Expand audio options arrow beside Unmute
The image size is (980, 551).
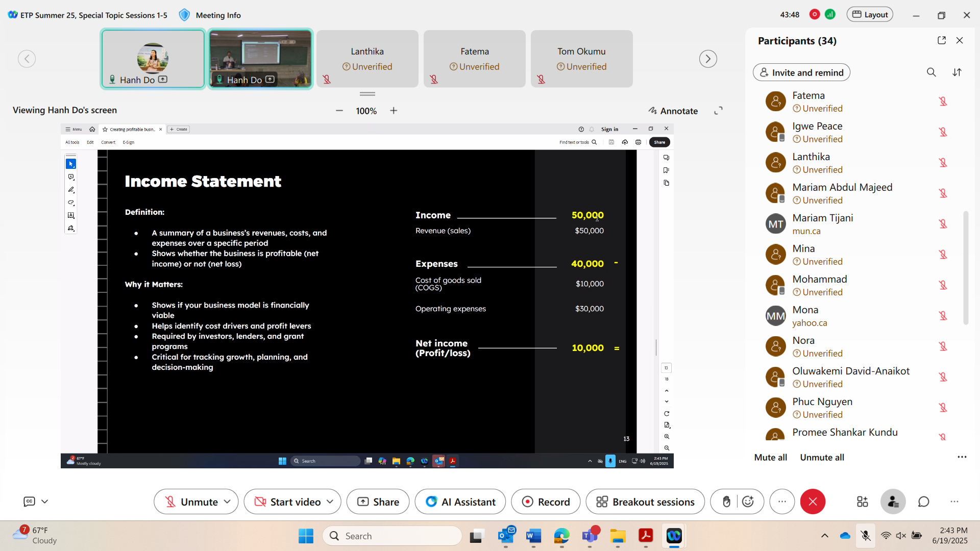click(x=228, y=502)
